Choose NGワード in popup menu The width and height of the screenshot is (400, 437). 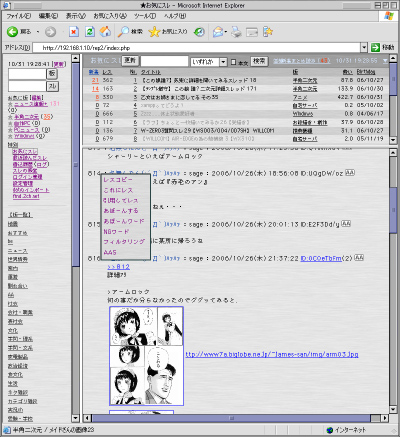click(x=116, y=231)
